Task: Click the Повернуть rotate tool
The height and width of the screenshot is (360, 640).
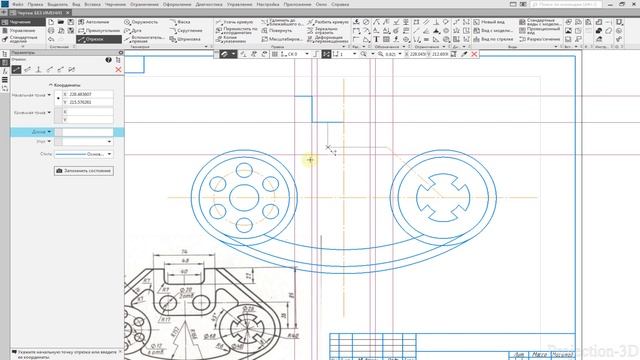Action: click(x=277, y=31)
